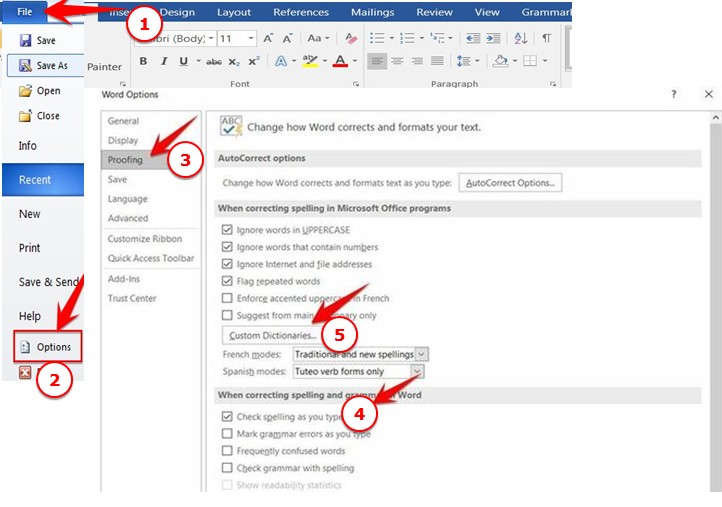
Task: Choose Save As in File menu
Action: point(45,65)
